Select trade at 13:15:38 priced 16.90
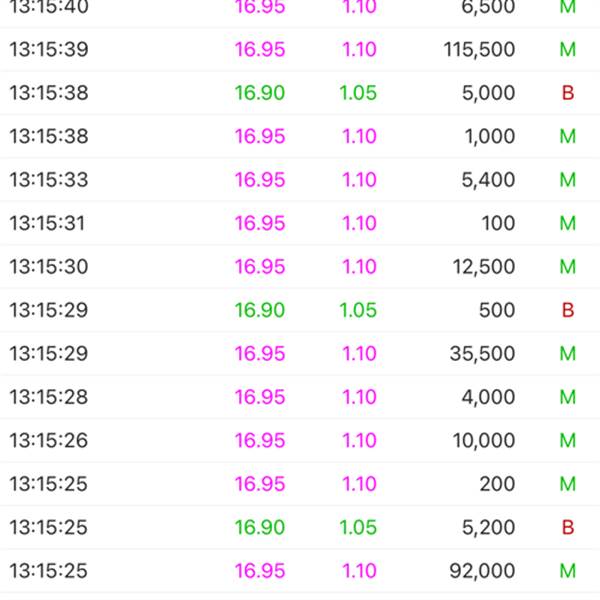Screen dimensions: 600x600 pyautogui.click(x=300, y=93)
